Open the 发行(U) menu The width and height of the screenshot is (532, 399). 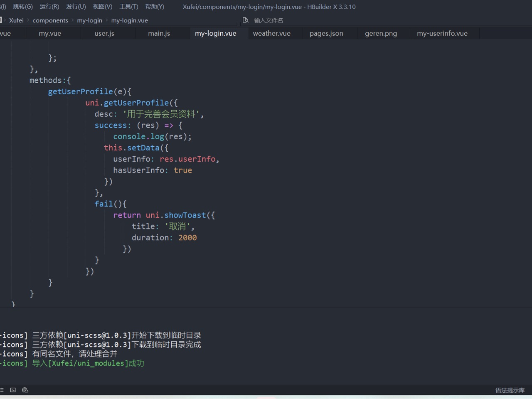[76, 7]
